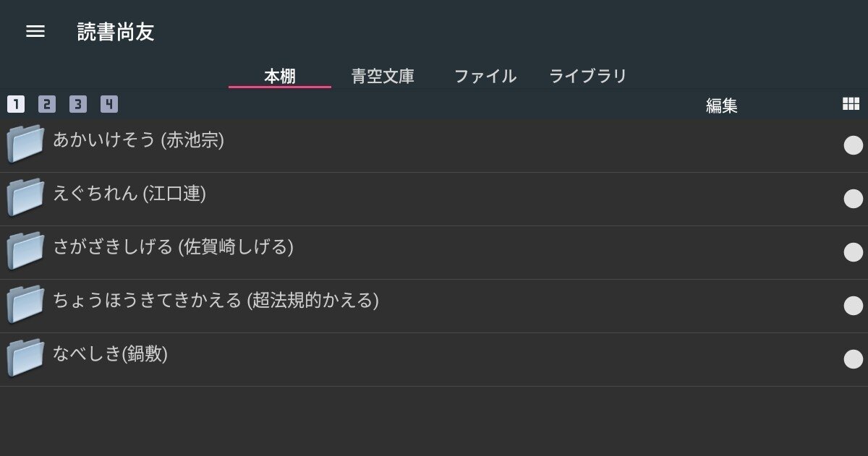Click the えぐちれん folder icon

pos(26,197)
